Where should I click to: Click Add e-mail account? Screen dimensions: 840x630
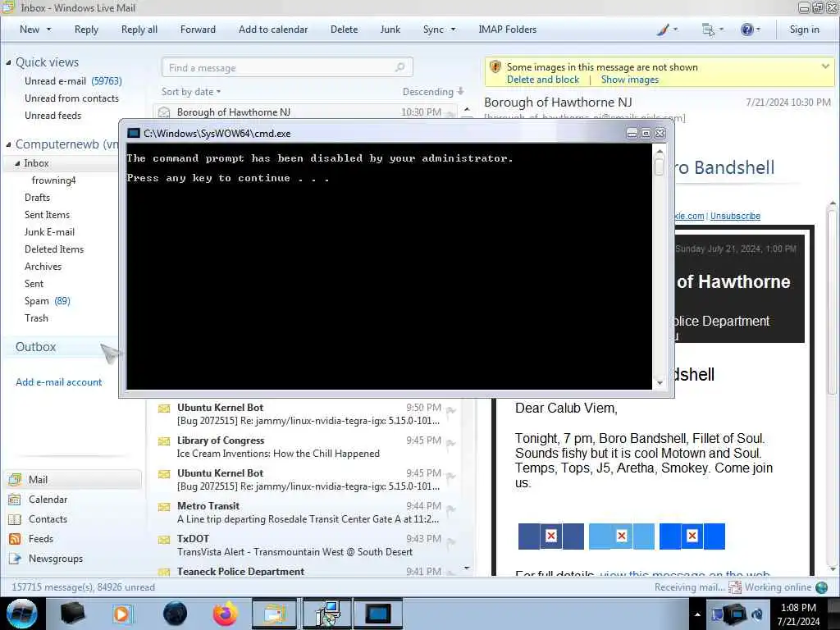pos(58,382)
